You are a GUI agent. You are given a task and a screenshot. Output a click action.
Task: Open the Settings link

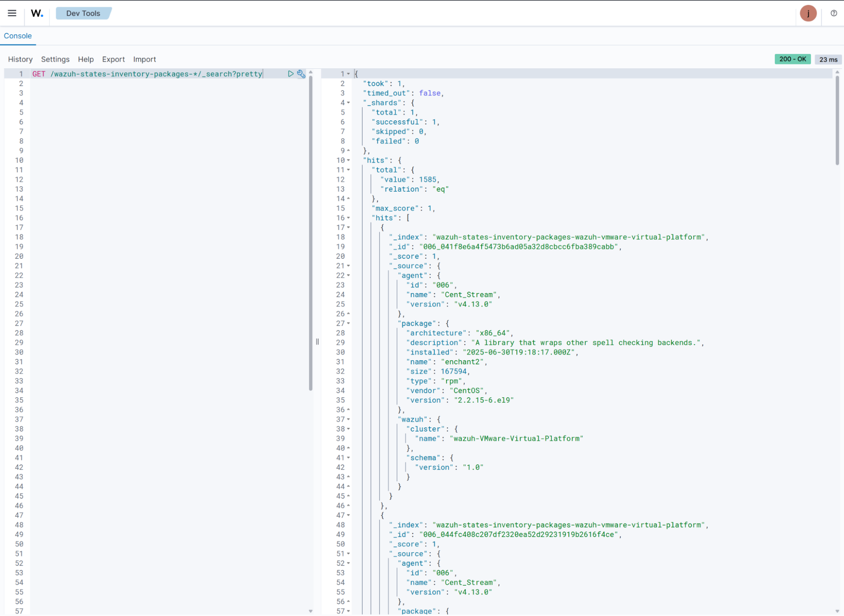click(x=55, y=60)
